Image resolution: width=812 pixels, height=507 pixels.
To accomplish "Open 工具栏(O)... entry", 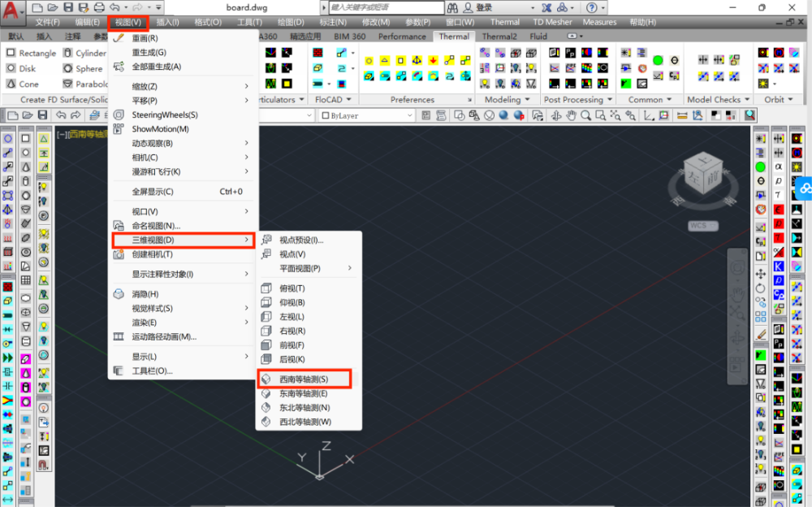I will 183,371.
